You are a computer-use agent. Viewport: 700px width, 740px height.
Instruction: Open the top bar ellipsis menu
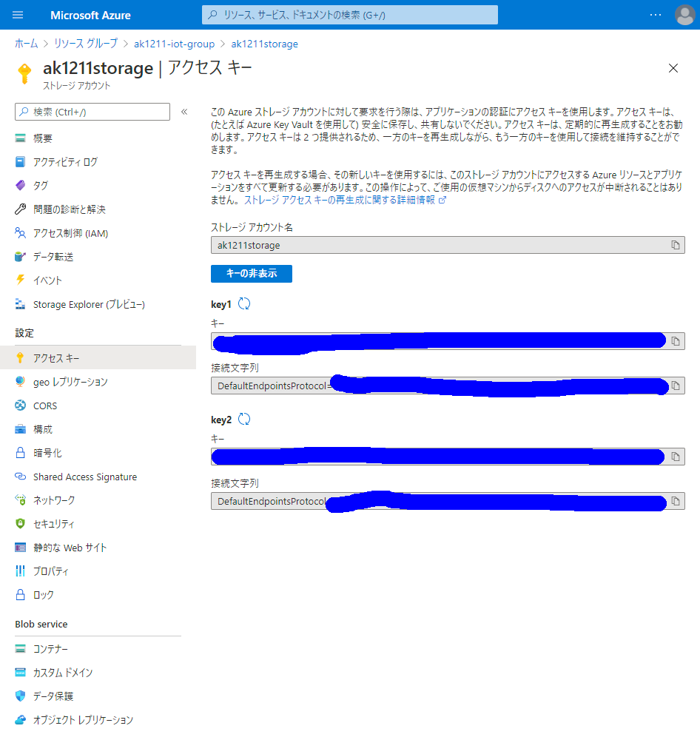tap(656, 15)
